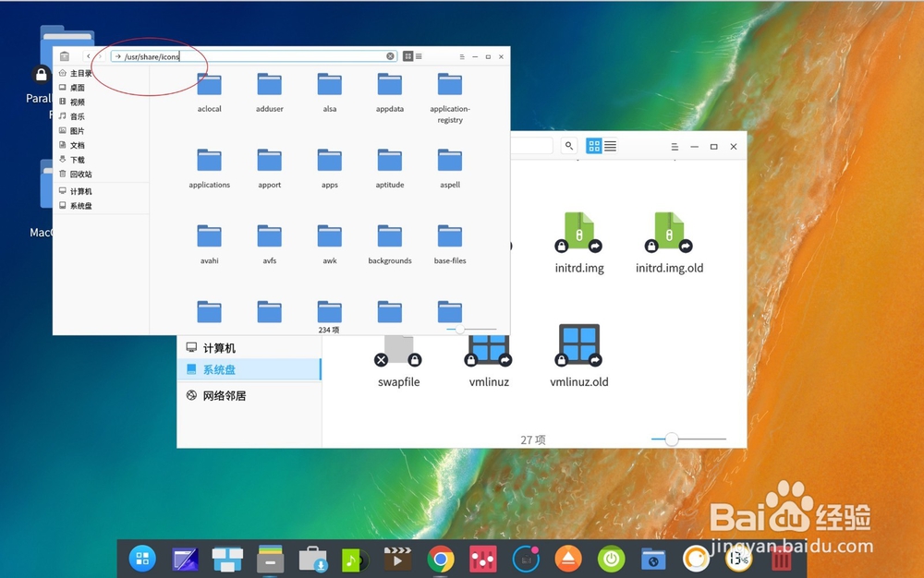924x578 pixels.
Task: Switch to list view in the front window
Action: click(419, 56)
